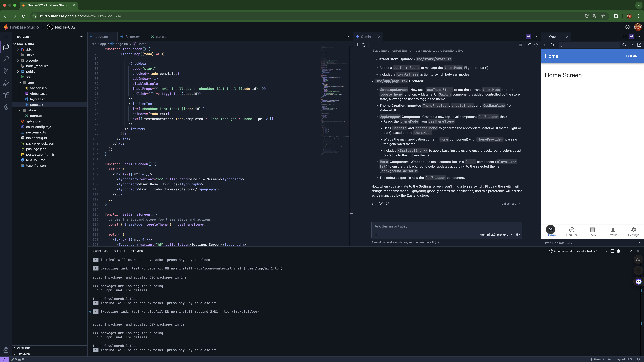Switch to the store.ts editor tab
The width and height of the screenshot is (644, 362).
tap(161, 37)
